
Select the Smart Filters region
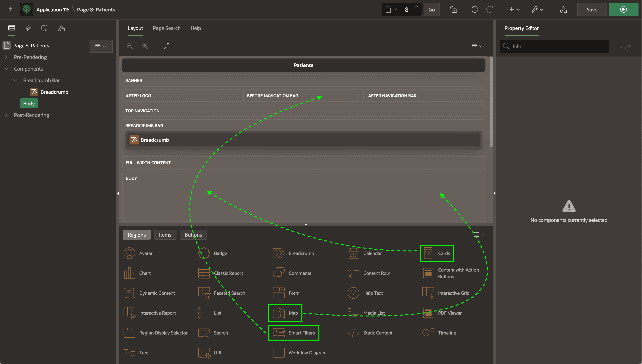pos(294,333)
